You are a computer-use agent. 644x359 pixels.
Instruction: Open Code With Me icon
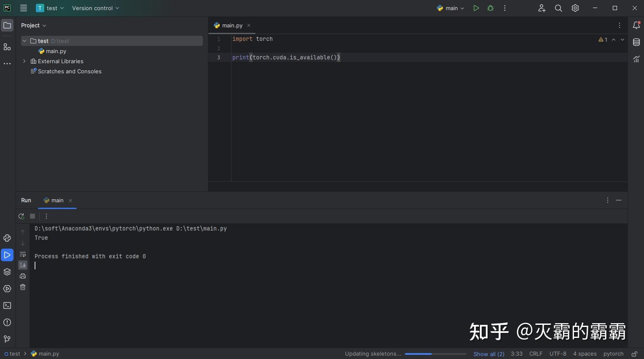coord(542,8)
